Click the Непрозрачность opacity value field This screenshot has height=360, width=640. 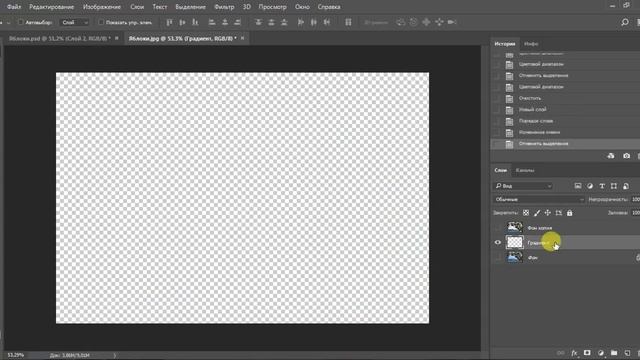tap(636, 200)
